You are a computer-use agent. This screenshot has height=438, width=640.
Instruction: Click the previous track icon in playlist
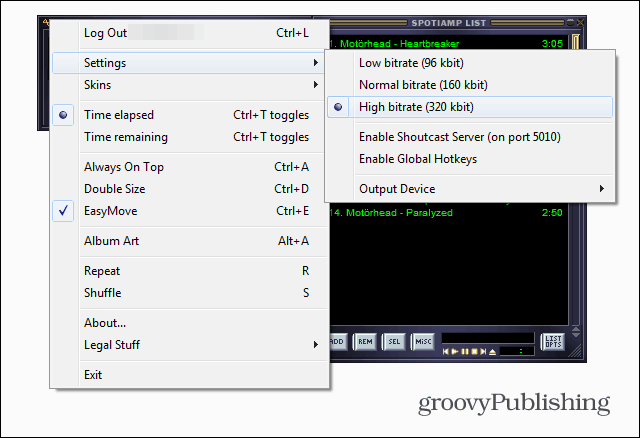point(446,351)
